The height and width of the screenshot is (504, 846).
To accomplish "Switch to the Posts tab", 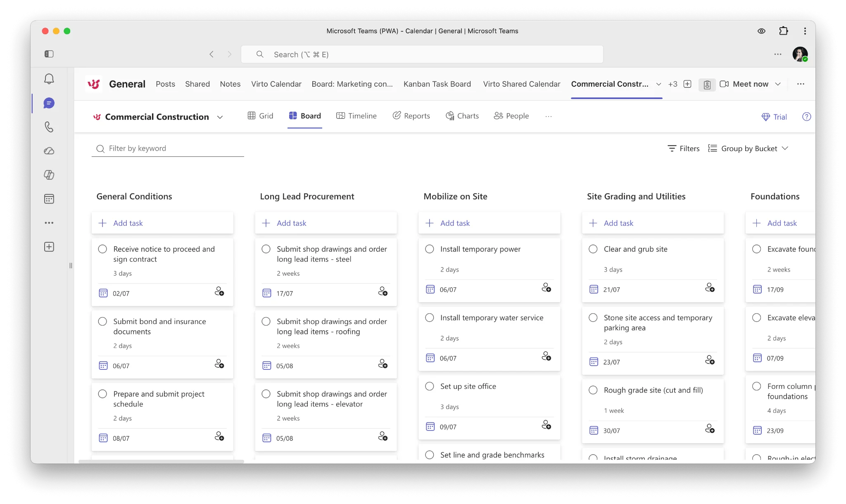I will [x=165, y=84].
